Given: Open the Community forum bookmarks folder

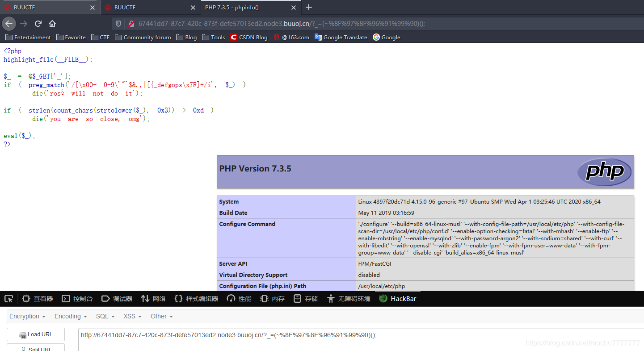Looking at the screenshot, I should [x=143, y=37].
